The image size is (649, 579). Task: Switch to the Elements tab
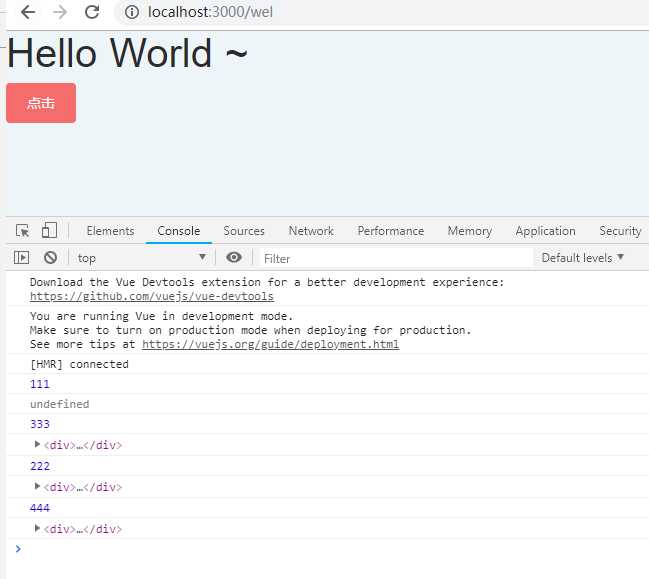pos(111,231)
